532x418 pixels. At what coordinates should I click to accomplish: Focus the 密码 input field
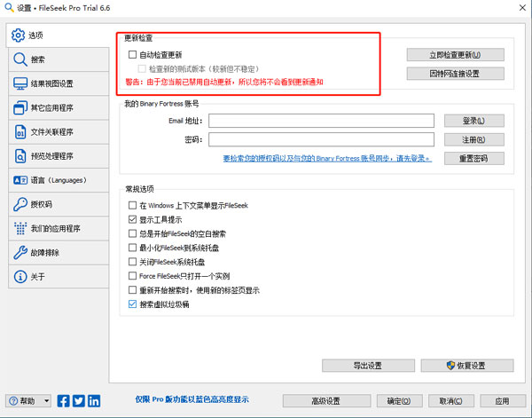[321, 139]
